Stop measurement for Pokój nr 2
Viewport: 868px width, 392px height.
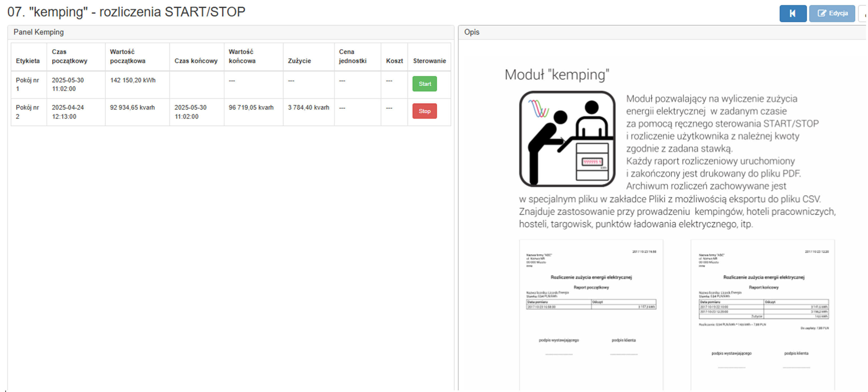(425, 111)
